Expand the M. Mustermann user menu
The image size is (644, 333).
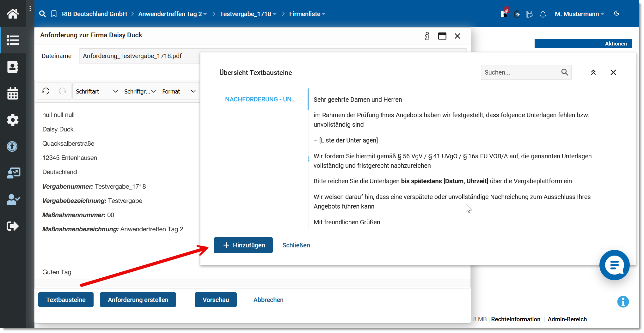[579, 14]
